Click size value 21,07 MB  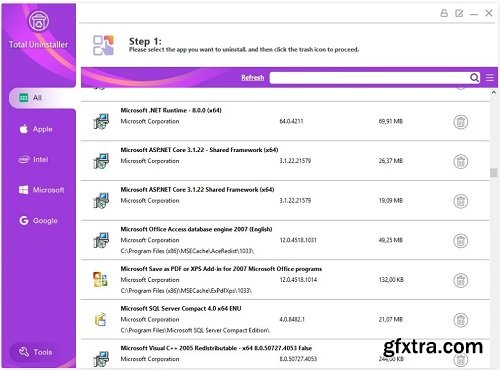pyautogui.click(x=391, y=320)
